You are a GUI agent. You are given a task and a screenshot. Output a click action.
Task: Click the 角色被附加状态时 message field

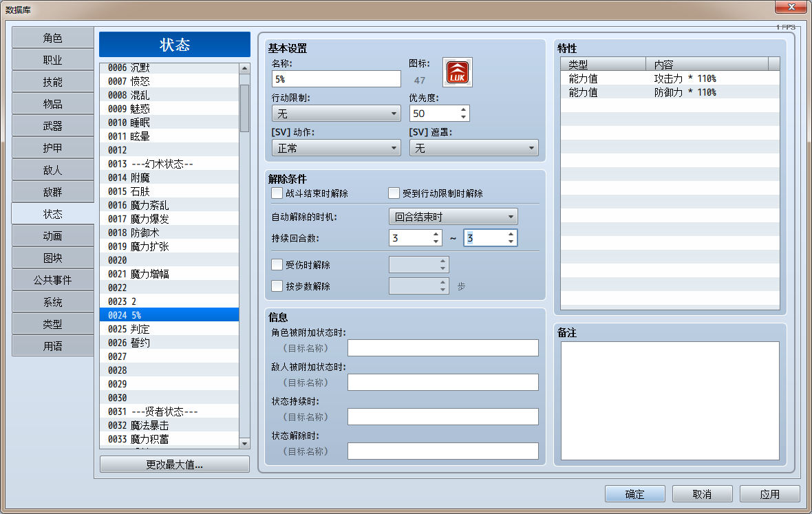(443, 348)
